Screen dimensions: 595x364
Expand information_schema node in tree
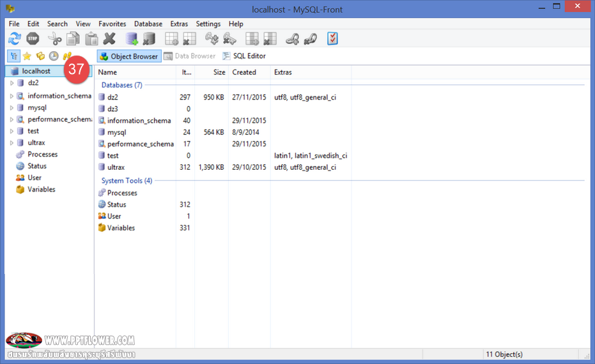point(12,96)
